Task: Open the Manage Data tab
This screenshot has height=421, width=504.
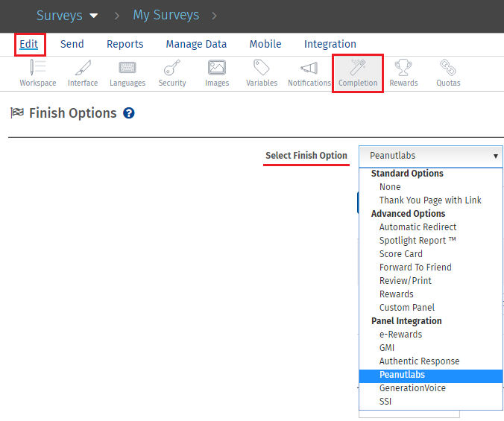Action: click(196, 44)
